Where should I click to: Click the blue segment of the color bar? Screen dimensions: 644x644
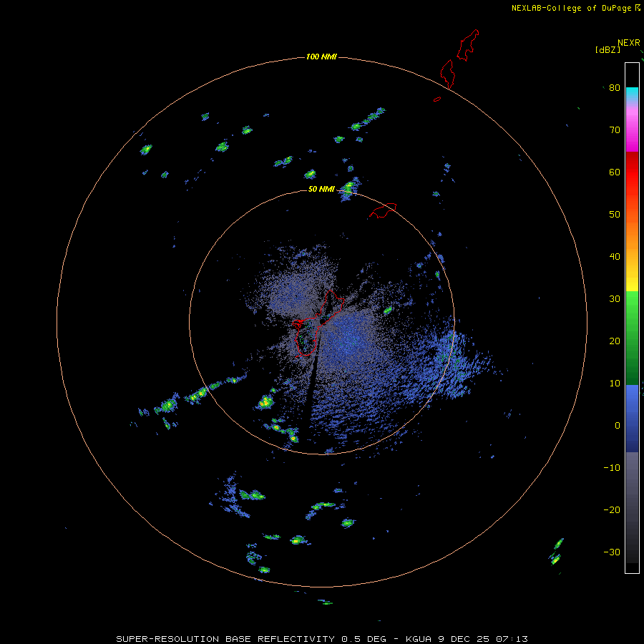tap(632, 418)
